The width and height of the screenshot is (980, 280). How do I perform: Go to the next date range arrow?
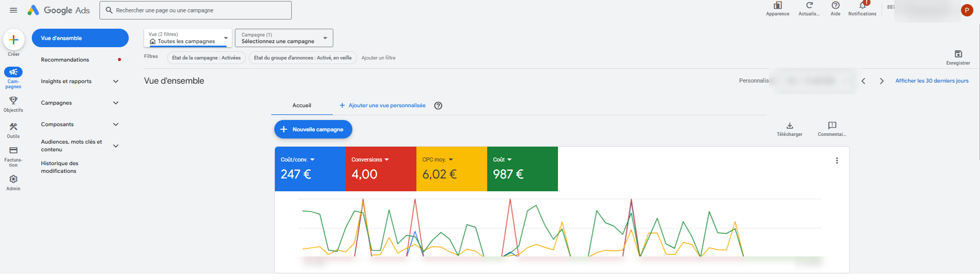882,81
